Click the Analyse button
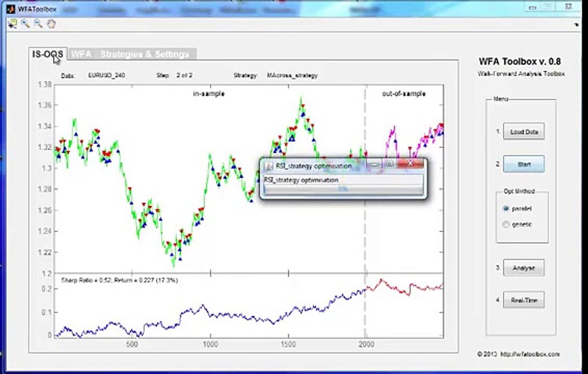588x374 pixels. pos(524,268)
